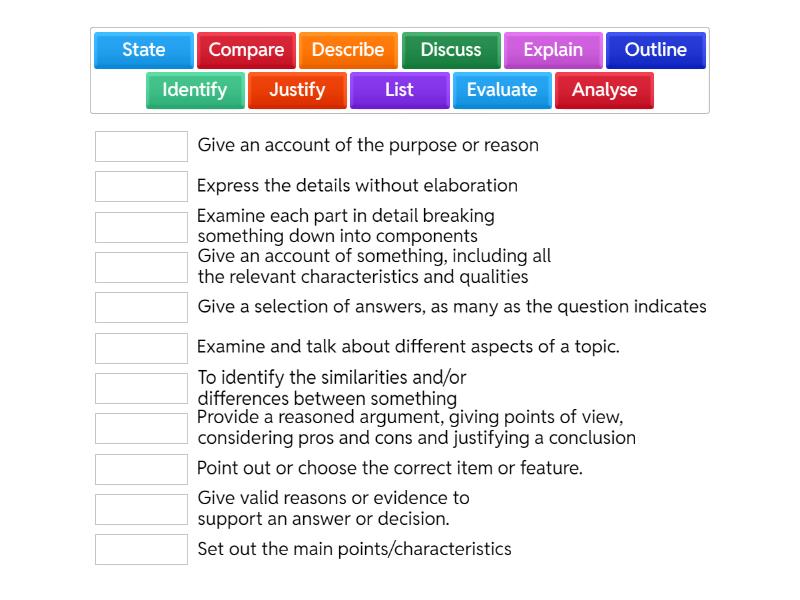800x600 pixels.
Task: Pick the green Identify tile
Action: pos(194,90)
